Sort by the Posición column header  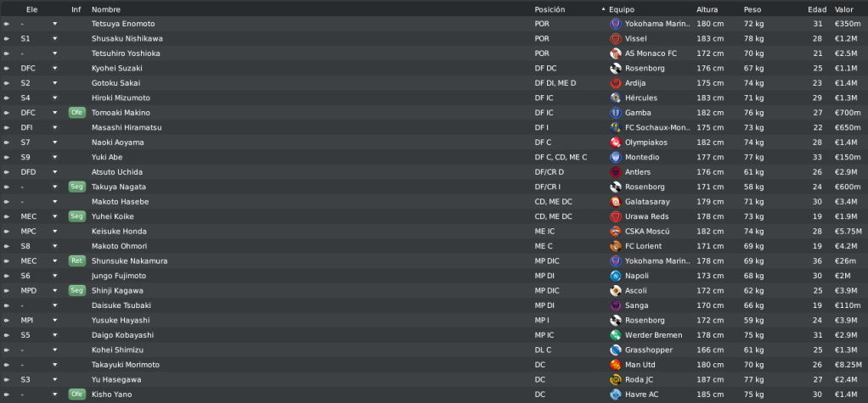click(x=550, y=9)
